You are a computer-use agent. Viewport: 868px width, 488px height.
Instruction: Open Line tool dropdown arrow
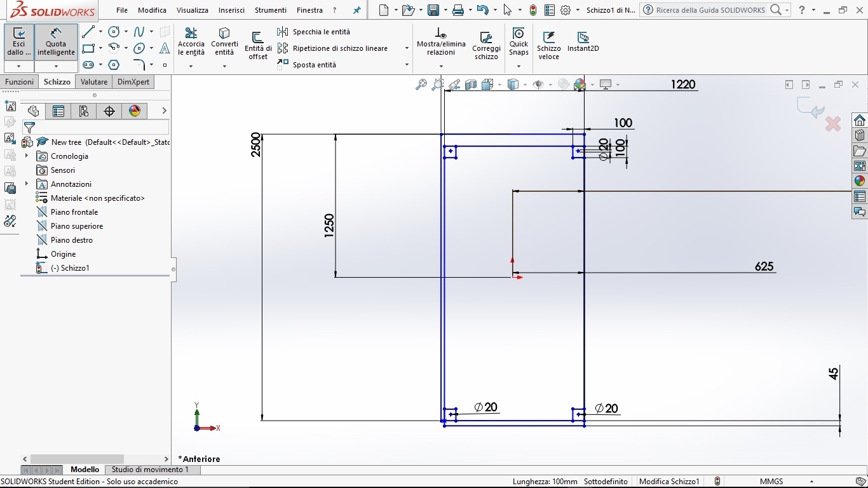pyautogui.click(x=100, y=32)
